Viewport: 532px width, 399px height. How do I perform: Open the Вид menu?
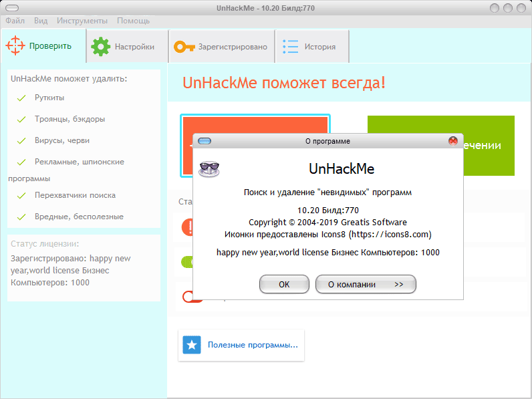click(x=41, y=21)
